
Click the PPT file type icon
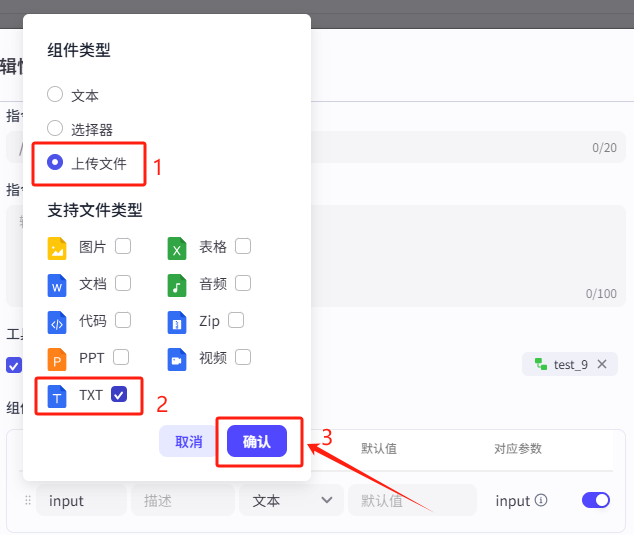coord(58,358)
